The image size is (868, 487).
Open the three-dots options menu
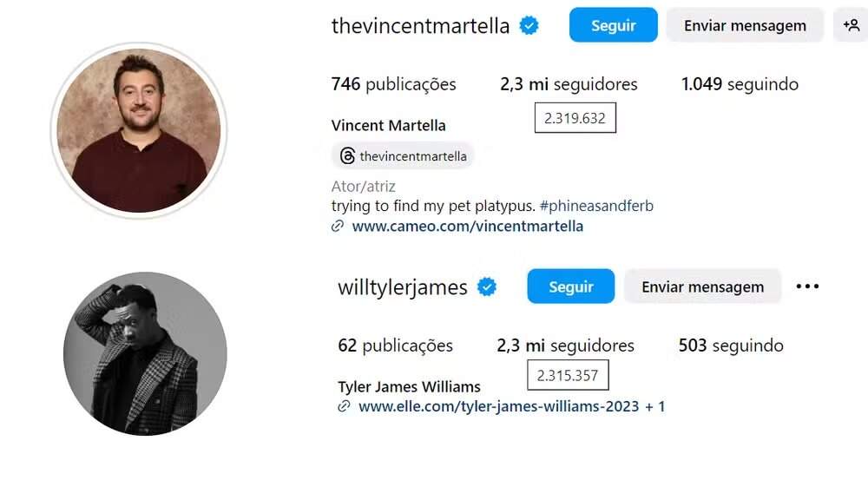pos(807,286)
